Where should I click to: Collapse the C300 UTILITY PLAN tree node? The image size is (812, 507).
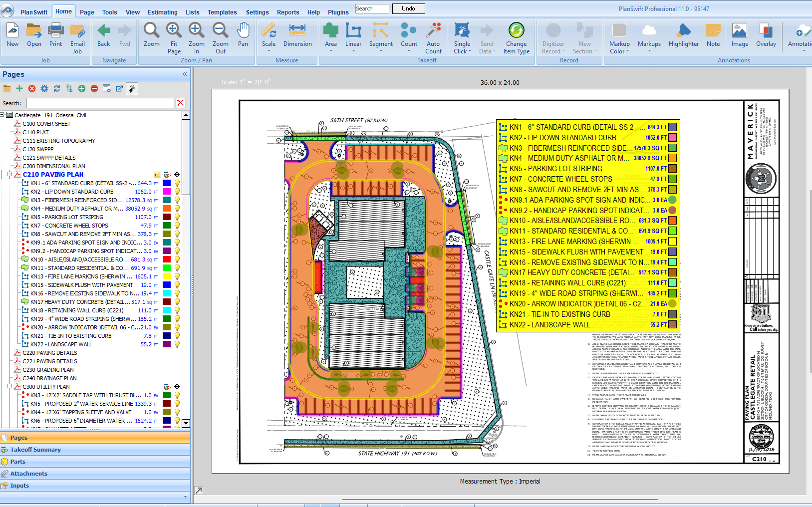9,386
